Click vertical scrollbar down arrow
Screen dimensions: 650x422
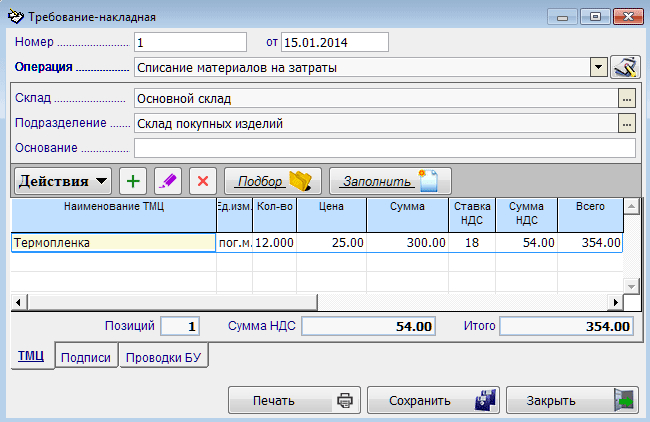click(631, 286)
